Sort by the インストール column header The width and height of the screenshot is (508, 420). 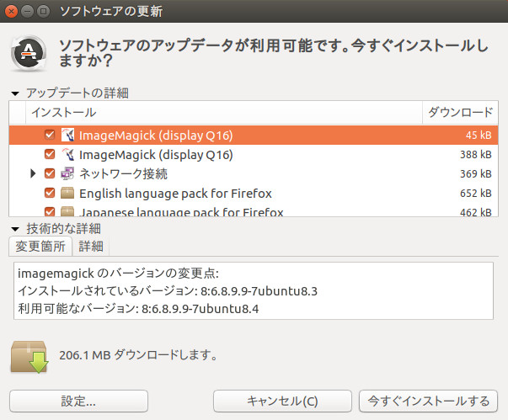pyautogui.click(x=224, y=113)
